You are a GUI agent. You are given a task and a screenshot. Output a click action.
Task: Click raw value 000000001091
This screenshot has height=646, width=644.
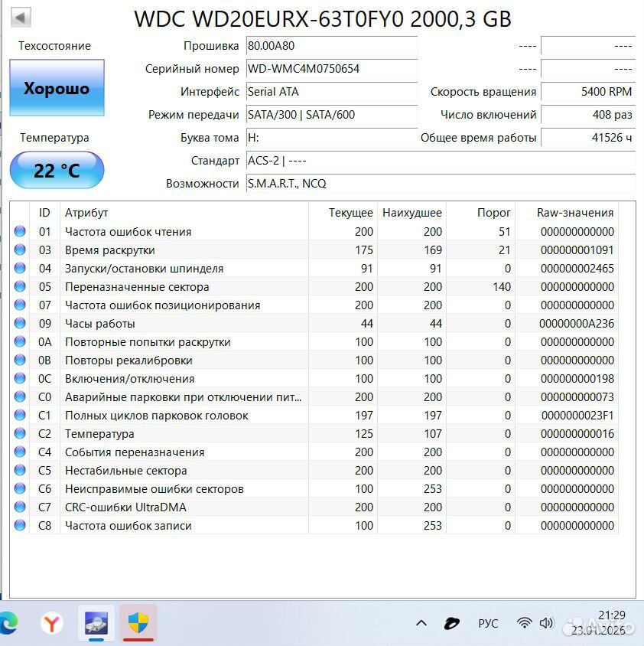click(577, 250)
